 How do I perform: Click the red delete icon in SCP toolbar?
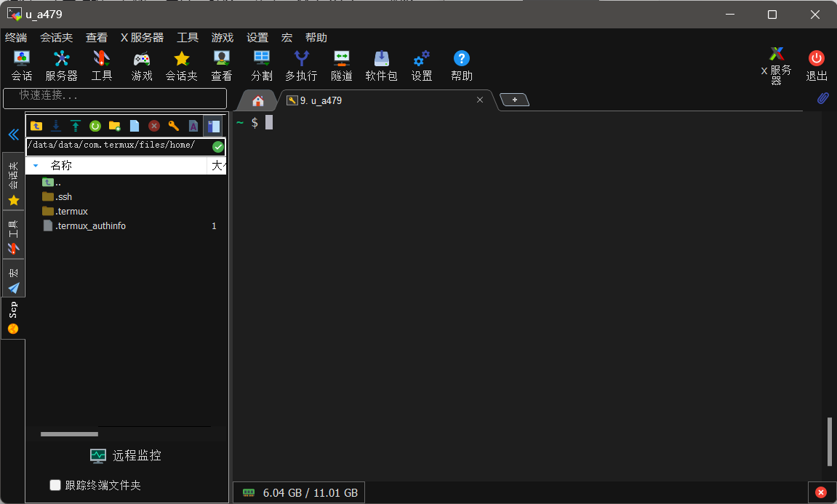pyautogui.click(x=154, y=126)
